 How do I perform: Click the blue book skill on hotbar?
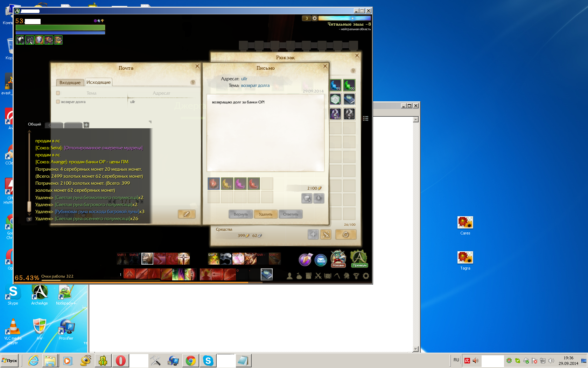coord(267,274)
